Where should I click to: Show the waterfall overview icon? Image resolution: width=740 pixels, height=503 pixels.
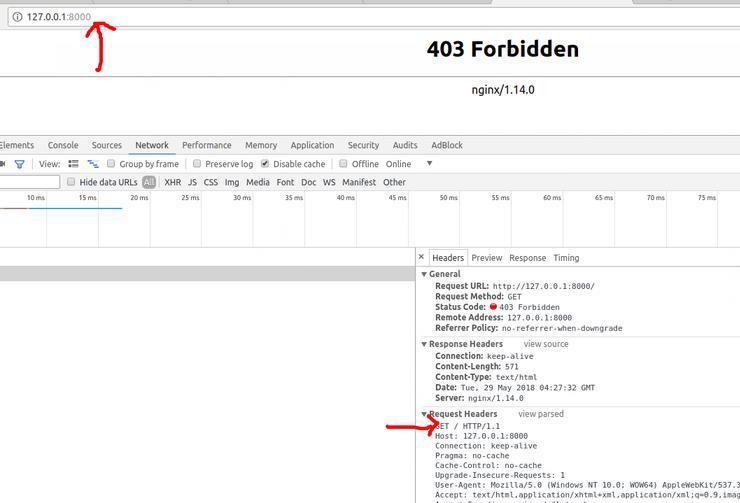(93, 164)
